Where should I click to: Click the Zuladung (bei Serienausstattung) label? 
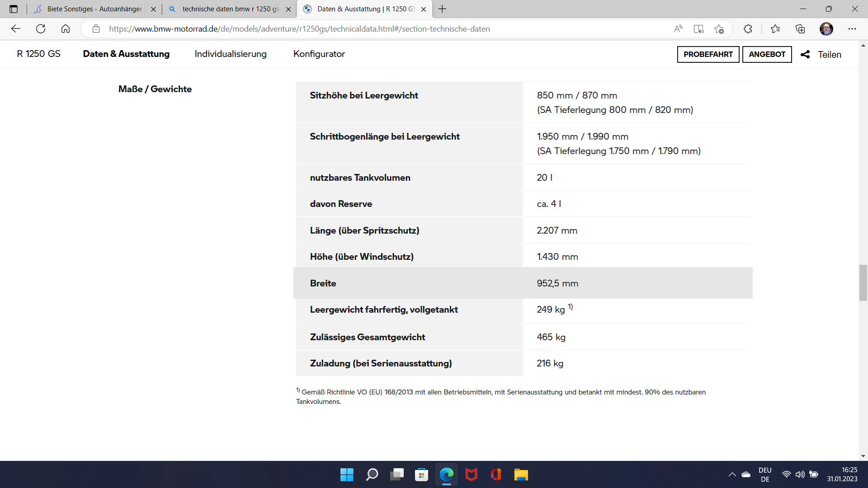click(x=381, y=363)
